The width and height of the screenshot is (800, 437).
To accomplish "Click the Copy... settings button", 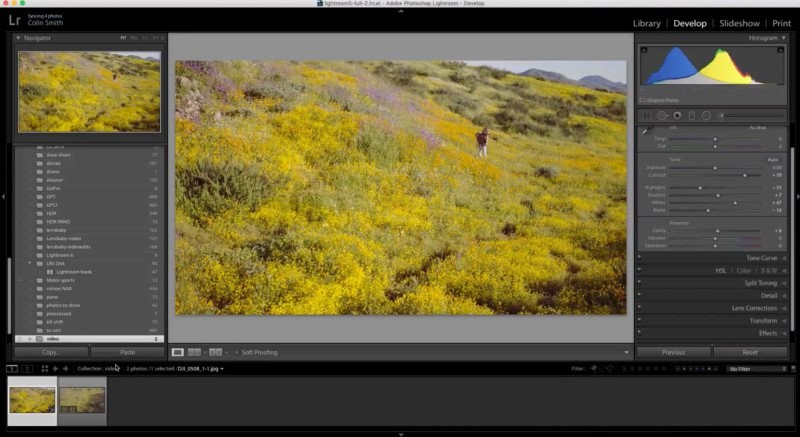I will pos(51,352).
